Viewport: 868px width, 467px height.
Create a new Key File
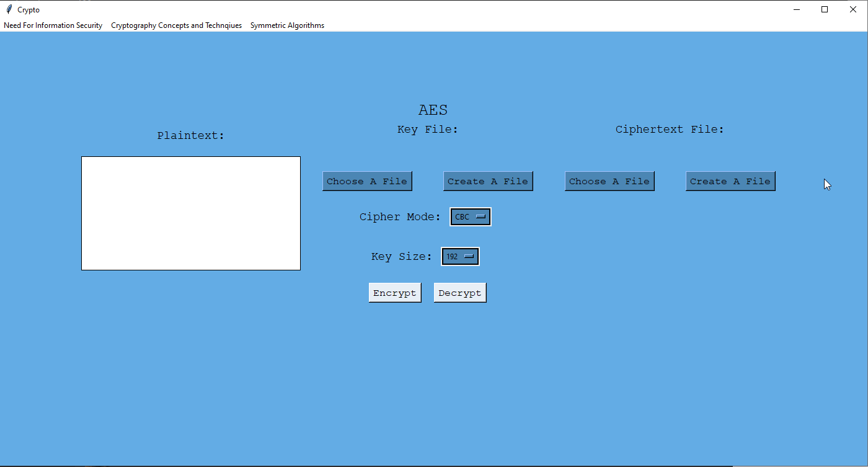tap(488, 181)
